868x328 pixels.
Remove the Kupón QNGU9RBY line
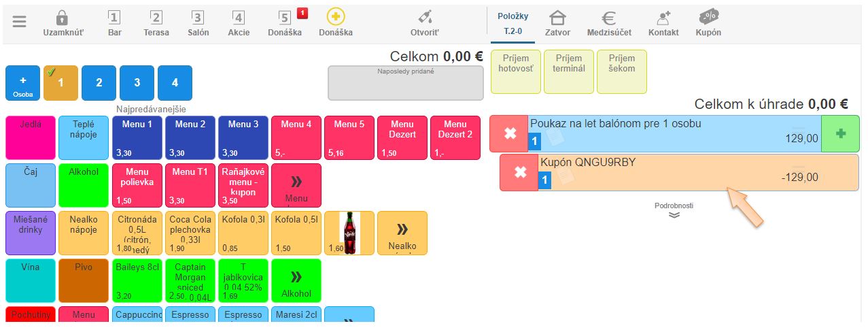(520, 173)
